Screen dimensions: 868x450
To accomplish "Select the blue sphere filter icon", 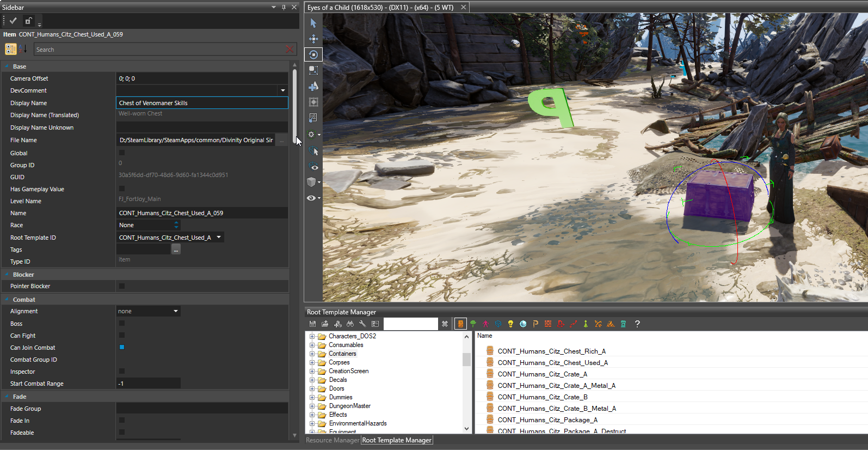I will (523, 324).
